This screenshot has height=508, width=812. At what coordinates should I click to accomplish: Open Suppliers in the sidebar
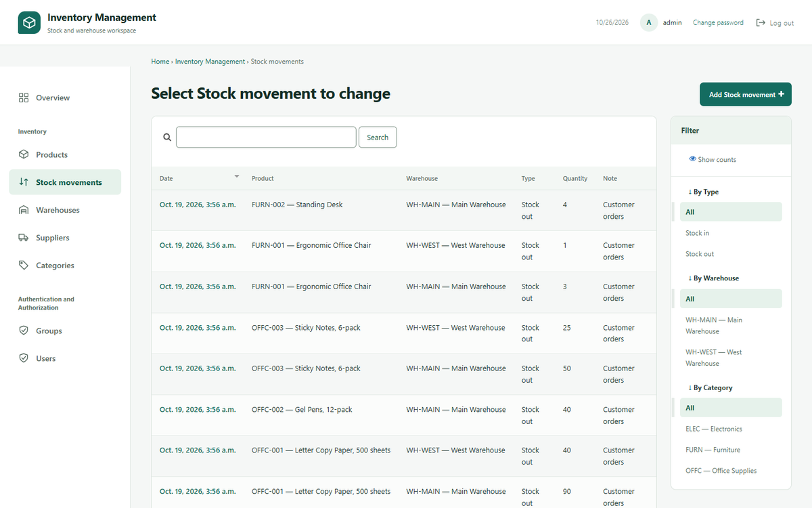point(65,238)
